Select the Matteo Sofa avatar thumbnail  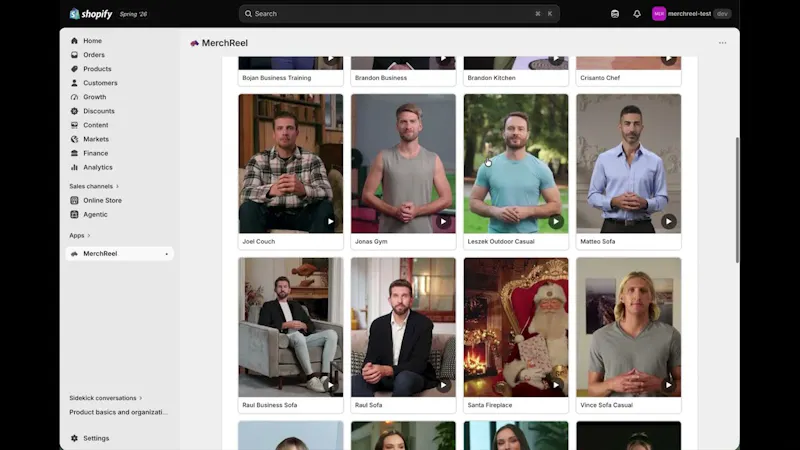point(629,163)
